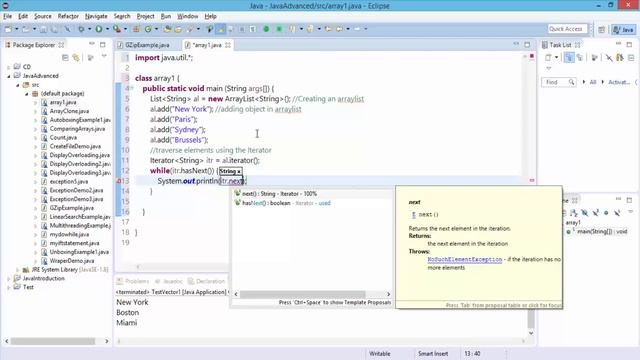Click the Collapse All icon in Task List toolbar
The image size is (640, 360).
(x=631, y=58)
